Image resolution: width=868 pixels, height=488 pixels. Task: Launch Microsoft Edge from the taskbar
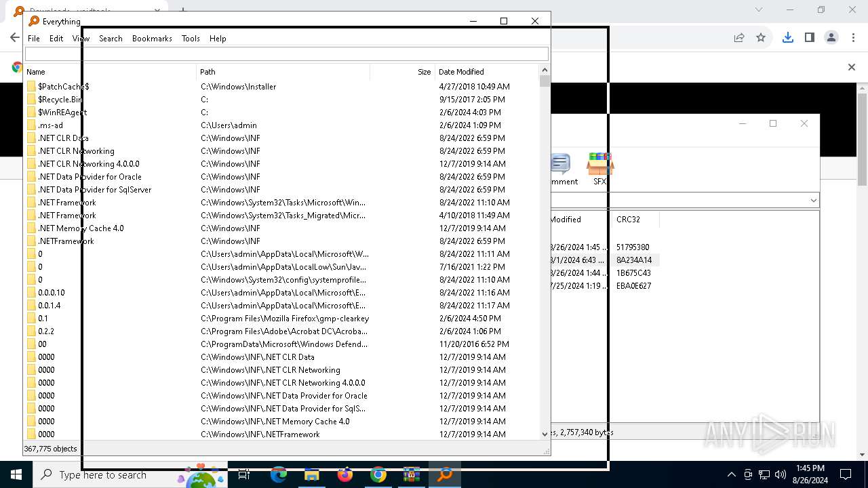tap(279, 475)
